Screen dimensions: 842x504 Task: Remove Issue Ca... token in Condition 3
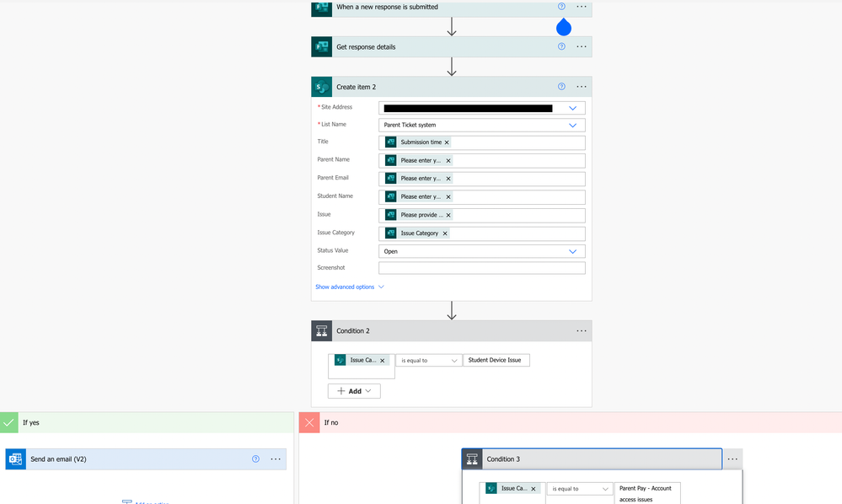click(534, 489)
